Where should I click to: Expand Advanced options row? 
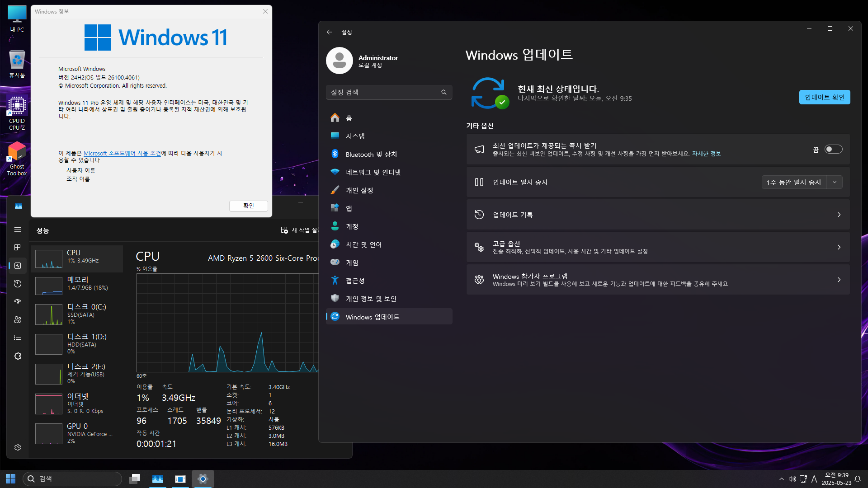pos(658,247)
